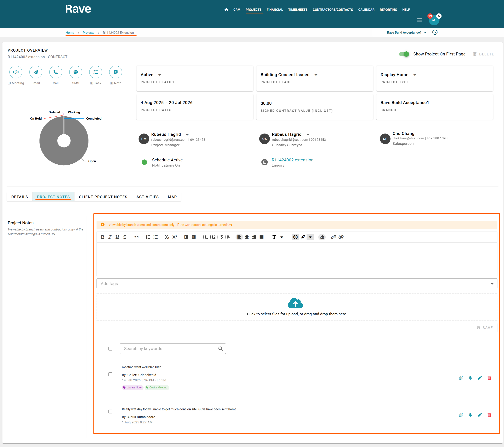Click the highlight color brush tool

click(303, 237)
